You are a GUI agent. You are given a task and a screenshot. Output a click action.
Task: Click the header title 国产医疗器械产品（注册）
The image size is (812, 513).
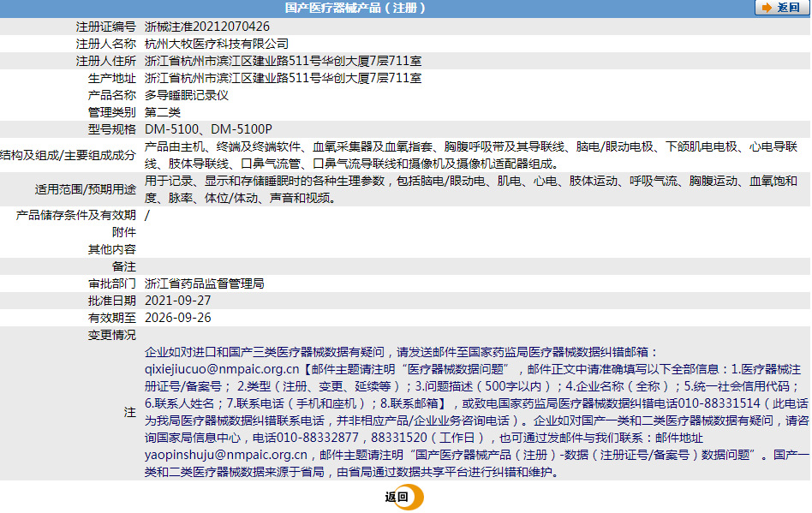[355, 8]
